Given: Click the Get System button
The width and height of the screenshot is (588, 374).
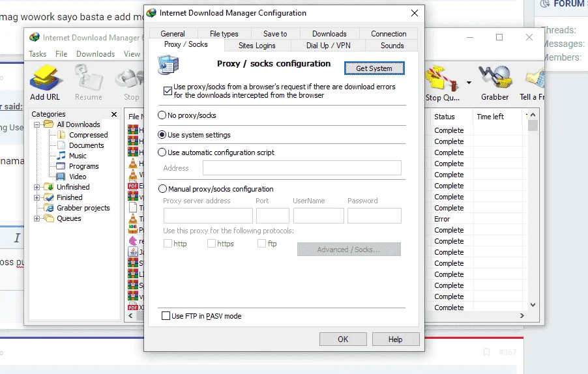Looking at the screenshot, I should [x=374, y=68].
